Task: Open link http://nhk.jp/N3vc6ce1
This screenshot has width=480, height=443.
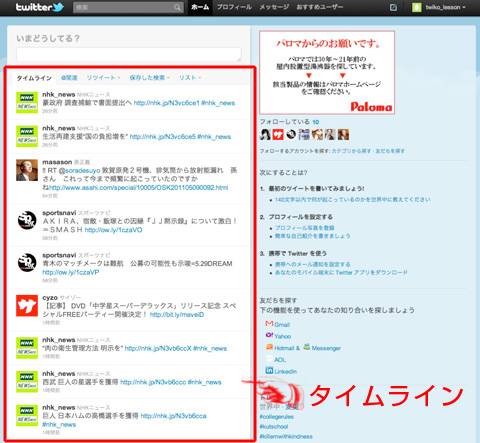Action: (167, 103)
